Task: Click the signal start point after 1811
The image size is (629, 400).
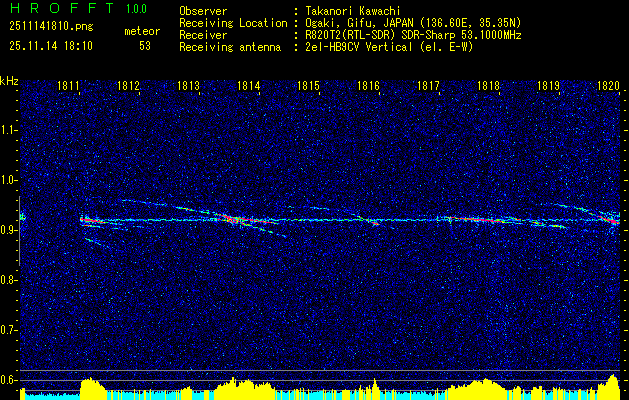Action: click(83, 218)
